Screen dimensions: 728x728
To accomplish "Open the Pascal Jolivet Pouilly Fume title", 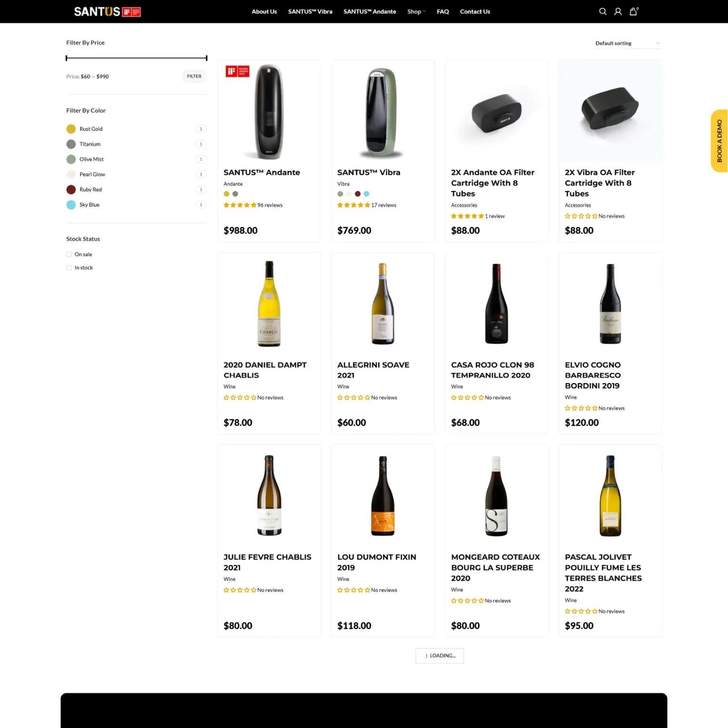I will pos(603,573).
